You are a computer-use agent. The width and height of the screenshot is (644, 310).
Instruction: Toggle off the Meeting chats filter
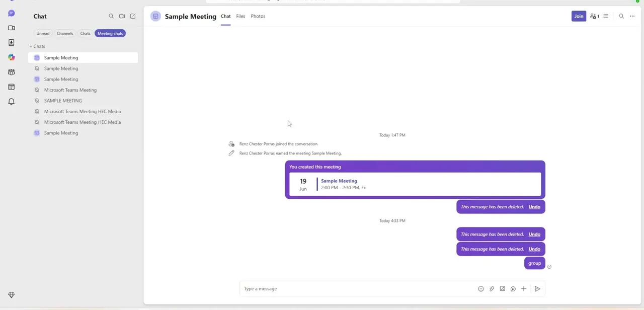110,33
